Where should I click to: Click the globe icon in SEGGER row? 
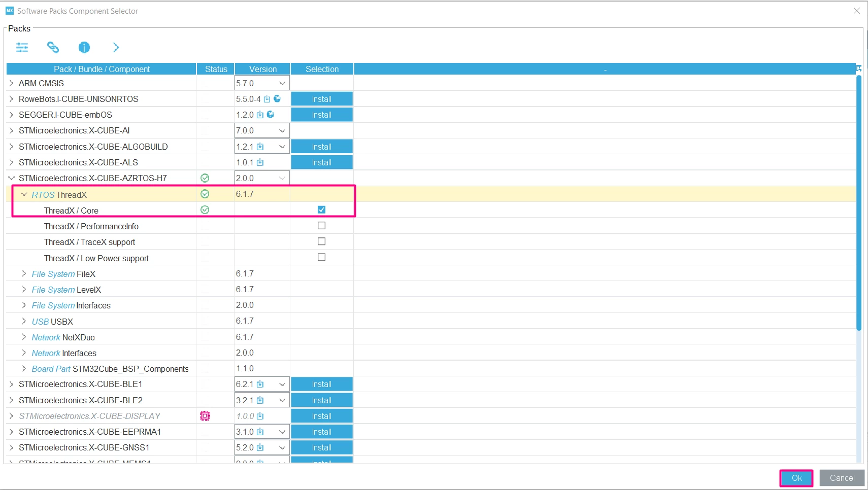[x=271, y=114]
